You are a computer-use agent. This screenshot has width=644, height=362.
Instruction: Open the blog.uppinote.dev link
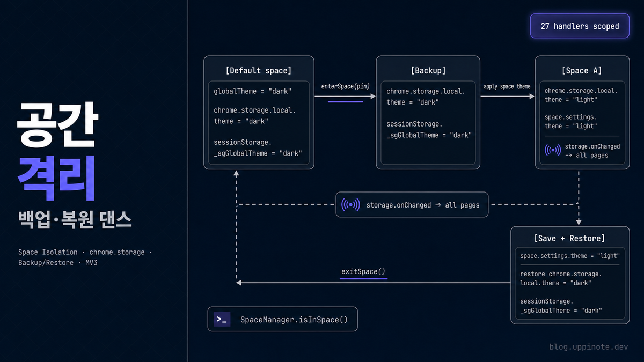point(588,346)
